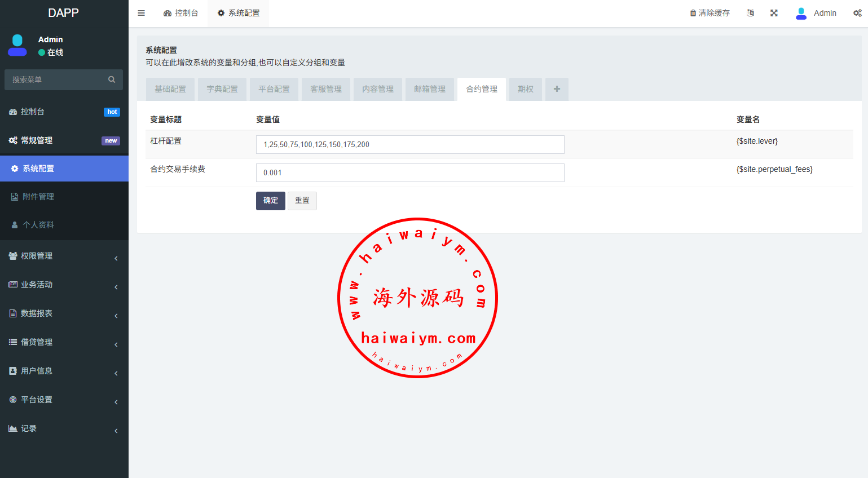Expand the 借贷管理 sidebar menu
The image size is (868, 478).
(64, 342)
